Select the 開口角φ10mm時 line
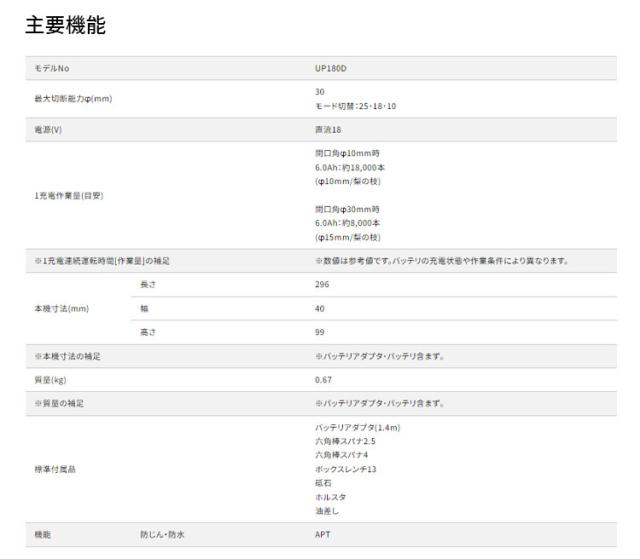This screenshot has width=640, height=559. click(x=347, y=153)
